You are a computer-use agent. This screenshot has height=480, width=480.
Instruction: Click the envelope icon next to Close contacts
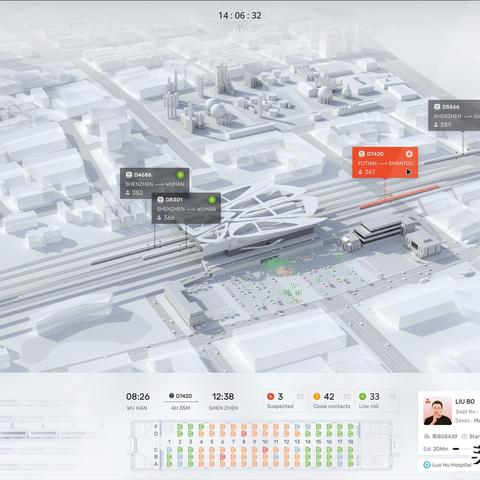[347, 396]
